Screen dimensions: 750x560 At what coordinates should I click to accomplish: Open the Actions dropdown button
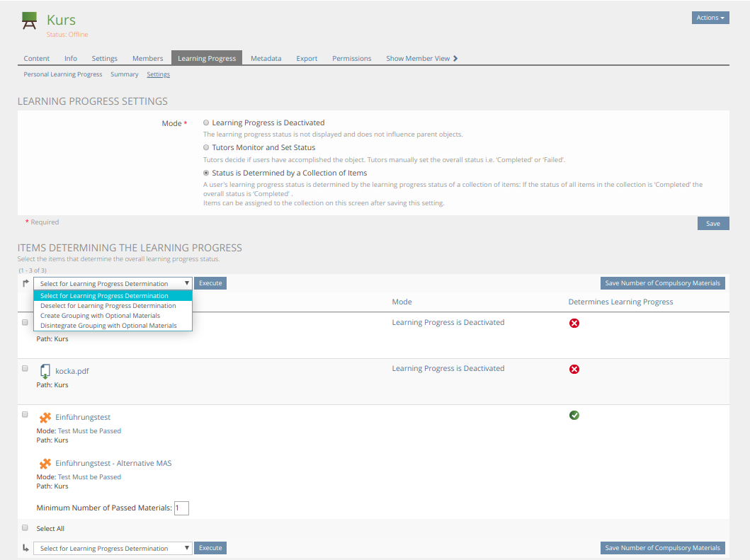710,18
